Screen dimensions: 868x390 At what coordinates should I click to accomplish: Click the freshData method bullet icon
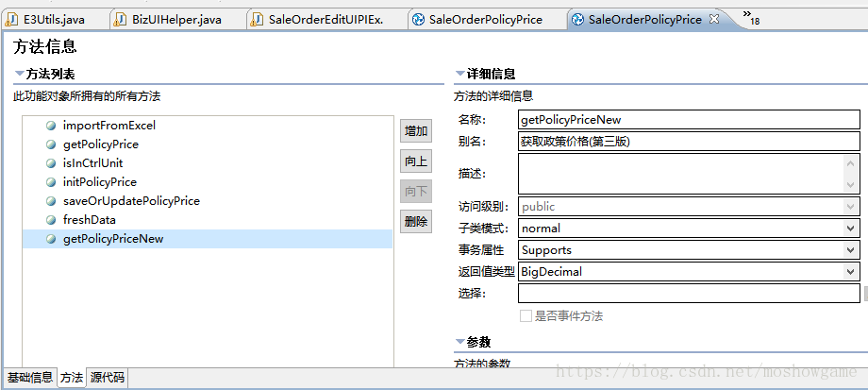click(52, 220)
